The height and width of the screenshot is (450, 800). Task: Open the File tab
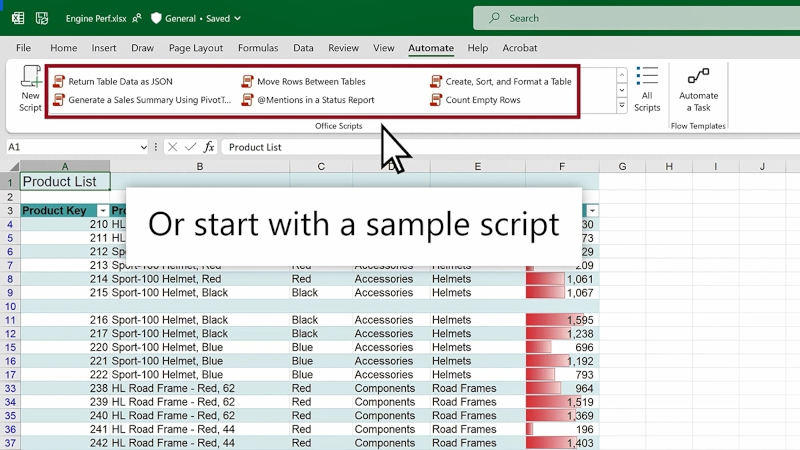[x=23, y=48]
